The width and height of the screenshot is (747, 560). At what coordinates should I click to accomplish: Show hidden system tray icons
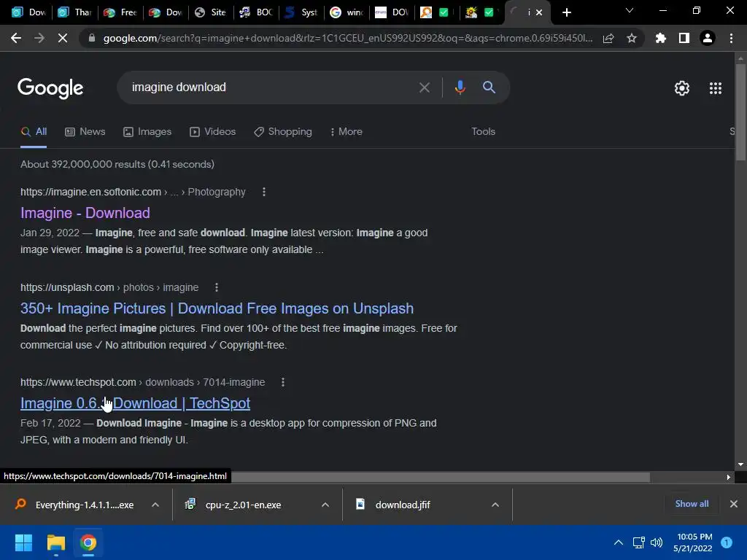coord(619,542)
